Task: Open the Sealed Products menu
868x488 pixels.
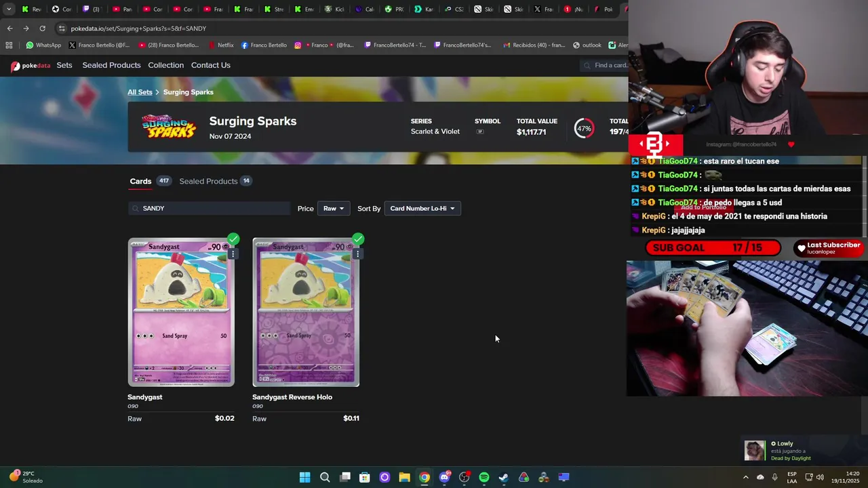Action: pos(111,65)
